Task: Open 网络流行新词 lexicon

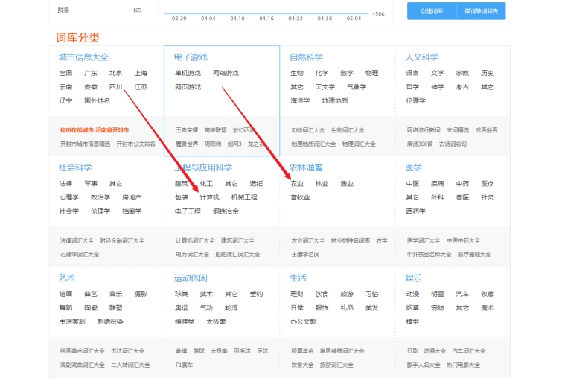Action: point(424,130)
